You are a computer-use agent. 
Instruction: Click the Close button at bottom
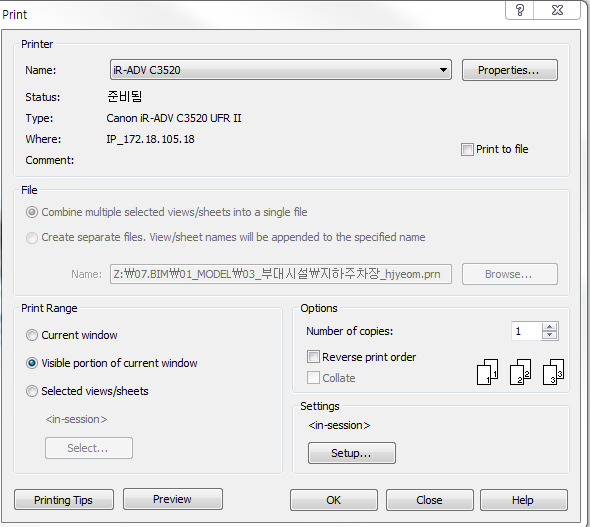coord(429,500)
